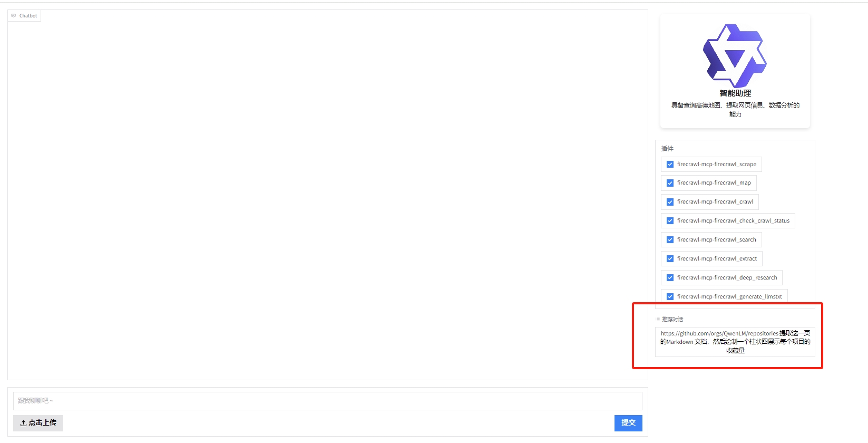Click the 智能助理 title text
Image resolution: width=868 pixels, height=443 pixels.
[x=735, y=93]
